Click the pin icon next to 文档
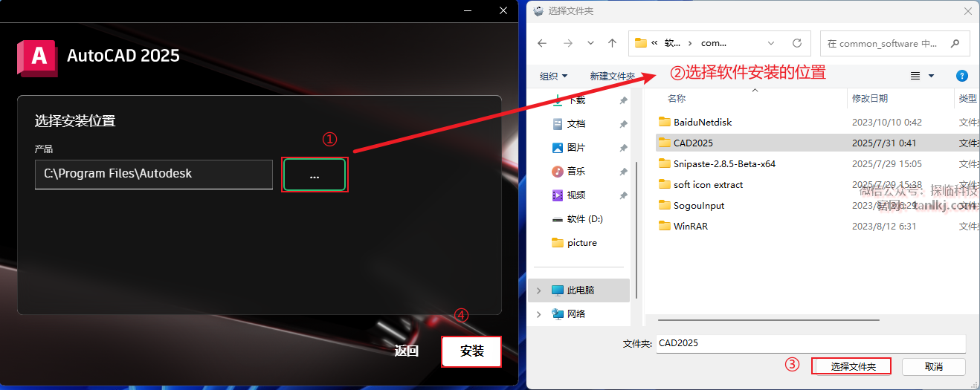This screenshot has width=980, height=390. coord(623,124)
